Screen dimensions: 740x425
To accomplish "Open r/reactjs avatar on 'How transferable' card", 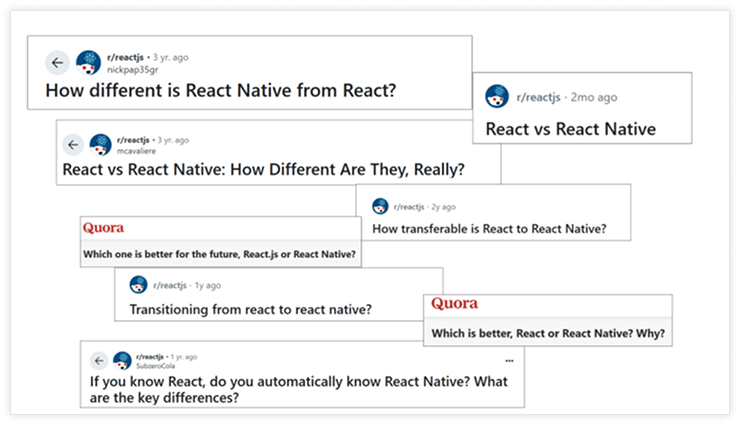I will [380, 206].
